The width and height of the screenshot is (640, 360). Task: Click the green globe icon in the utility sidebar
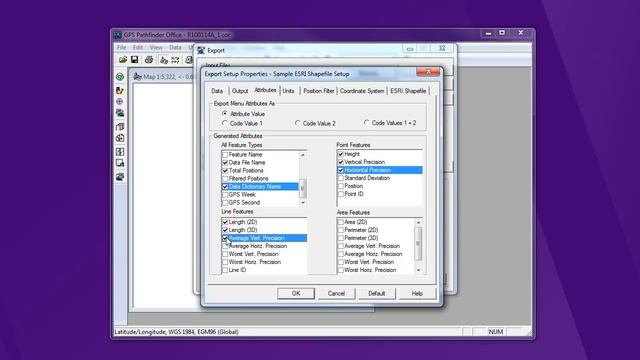[120, 76]
